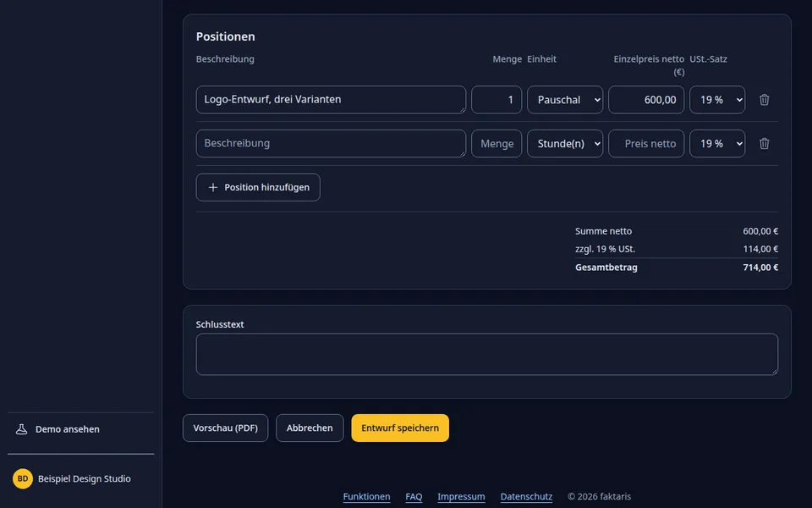Click the BD avatar badge
Screen dimensions: 812x508
(x=23, y=478)
